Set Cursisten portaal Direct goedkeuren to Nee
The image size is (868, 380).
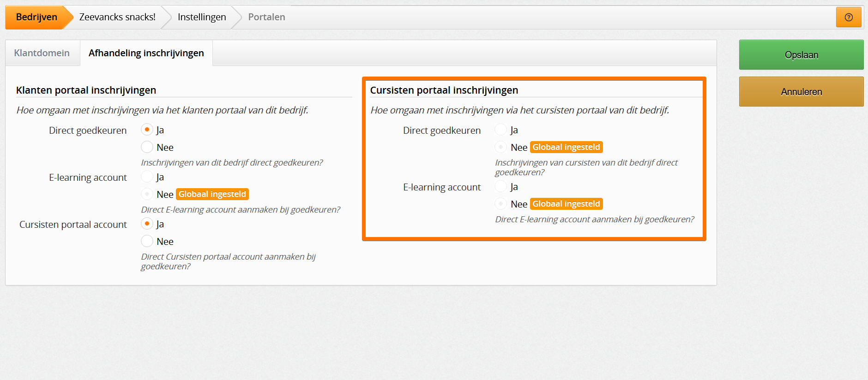point(501,147)
